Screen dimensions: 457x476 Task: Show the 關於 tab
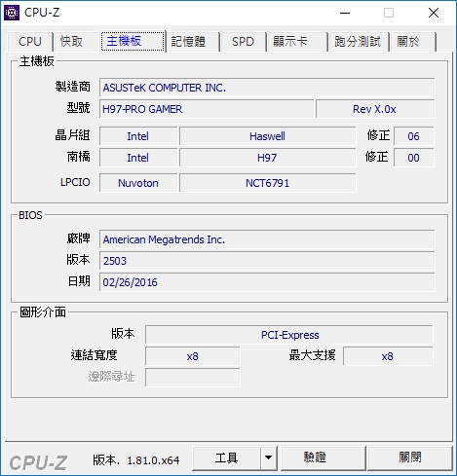413,42
